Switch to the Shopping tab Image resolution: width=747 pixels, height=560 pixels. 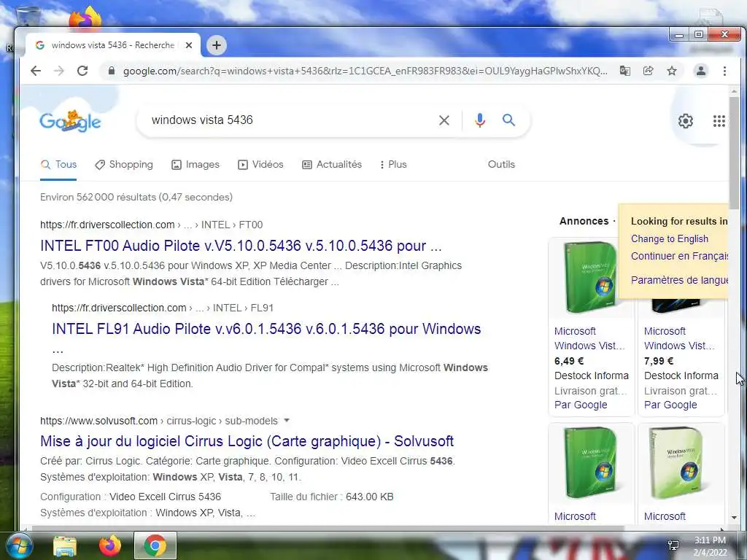click(x=124, y=164)
